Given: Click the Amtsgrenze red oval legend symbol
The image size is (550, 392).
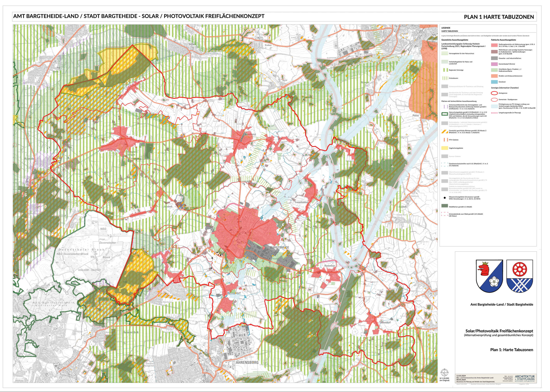Looking at the screenshot, I should pyautogui.click(x=494, y=93).
